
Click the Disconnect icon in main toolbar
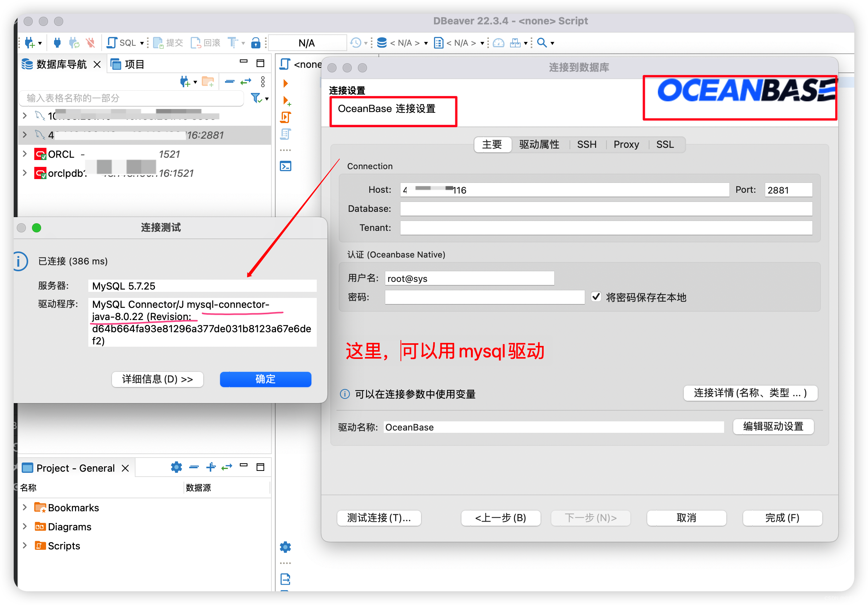tap(91, 43)
